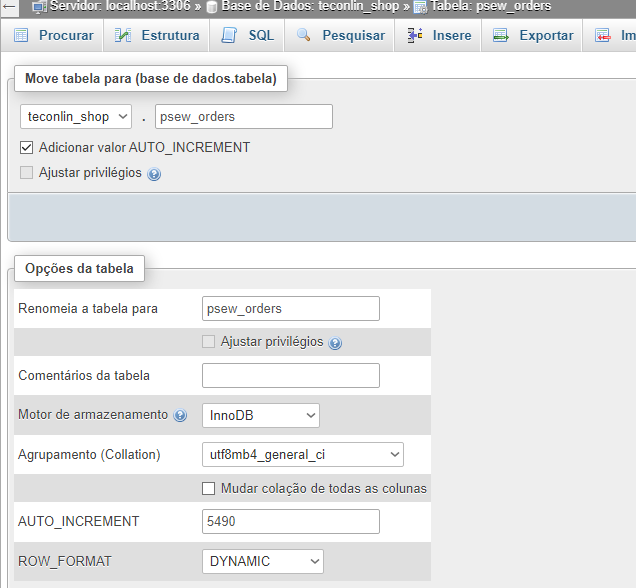Go to the Insere tab

click(437, 36)
